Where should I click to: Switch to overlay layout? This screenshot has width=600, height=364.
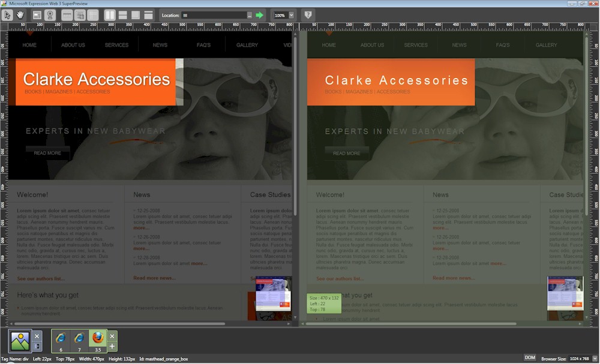coord(136,16)
